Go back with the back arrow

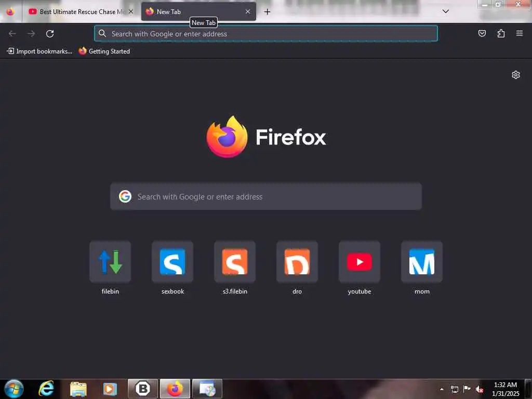tap(12, 34)
